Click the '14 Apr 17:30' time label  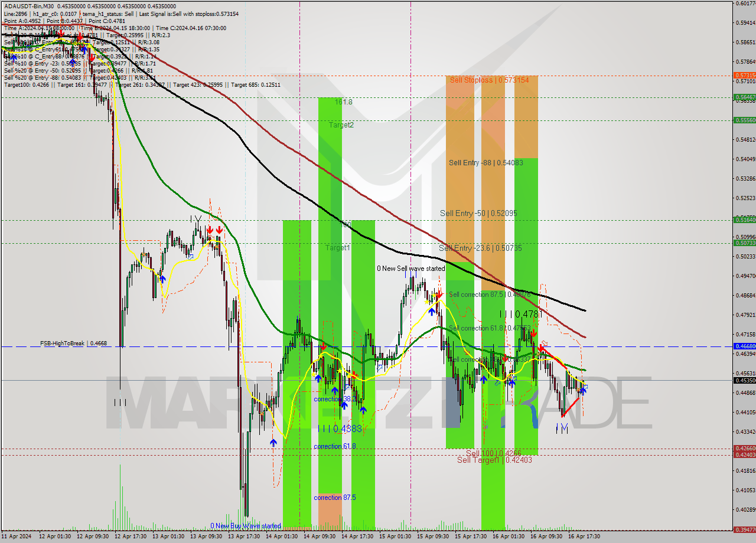click(x=357, y=537)
